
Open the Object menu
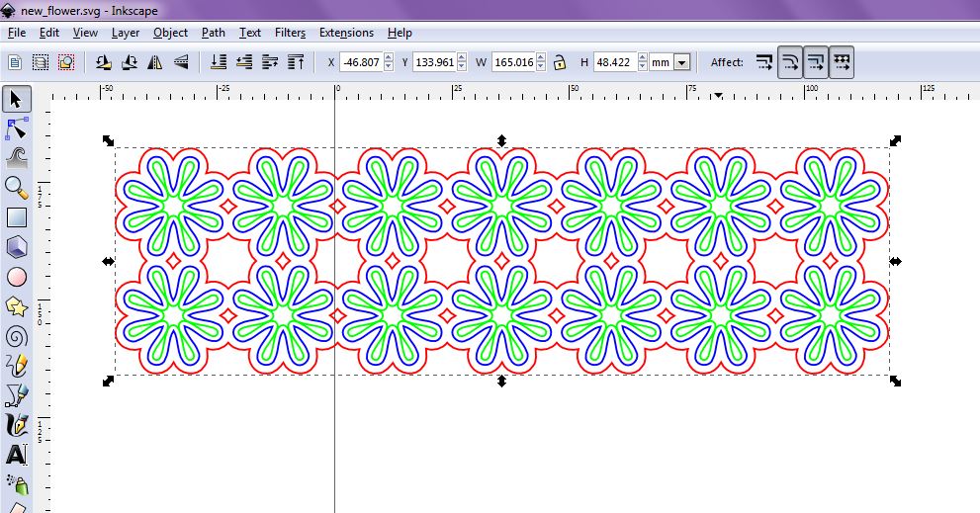coord(171,33)
